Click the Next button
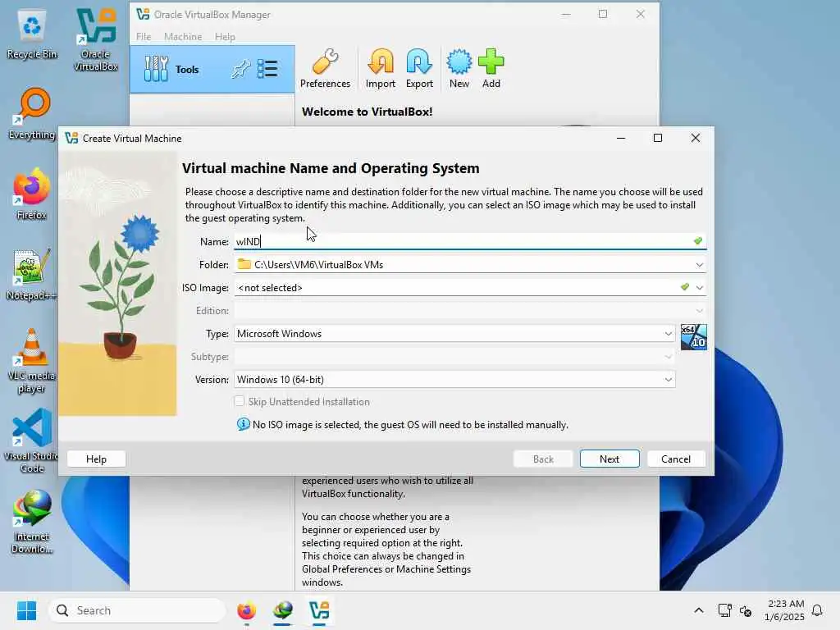Screen dimensions: 840x630 coord(609,459)
